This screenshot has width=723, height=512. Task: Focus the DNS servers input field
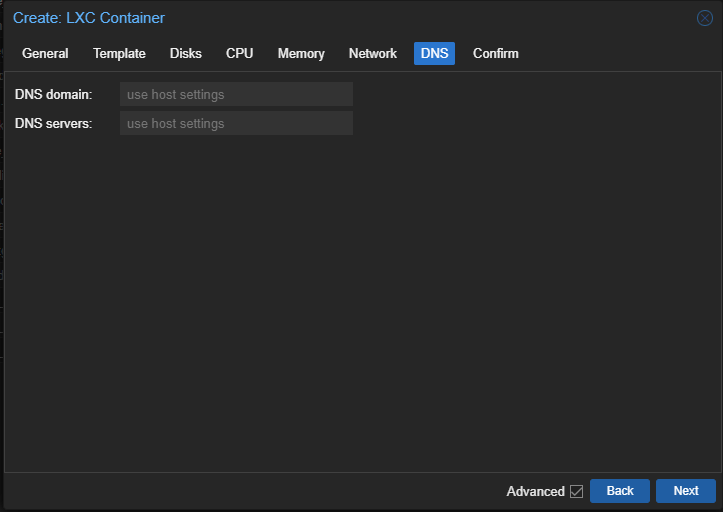(237, 123)
